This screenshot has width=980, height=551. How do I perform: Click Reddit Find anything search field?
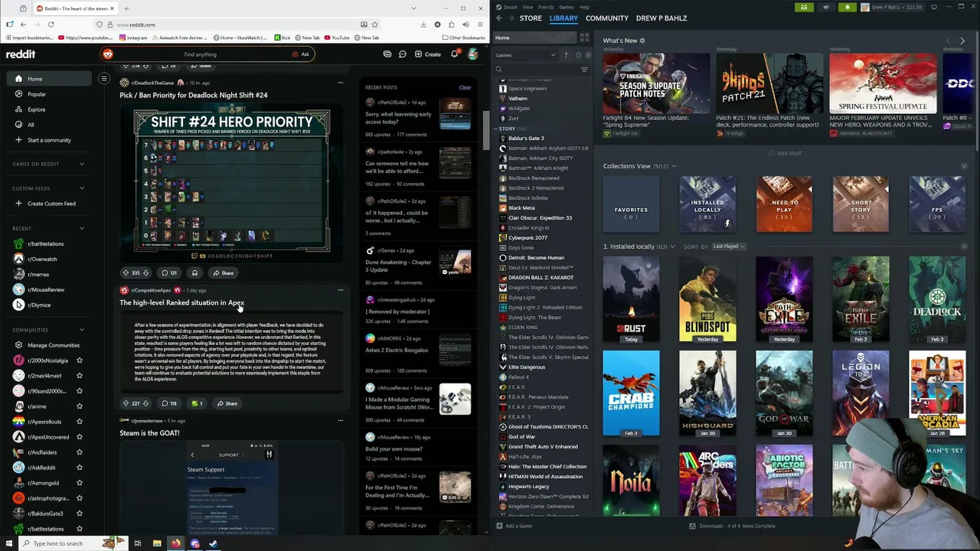(200, 54)
